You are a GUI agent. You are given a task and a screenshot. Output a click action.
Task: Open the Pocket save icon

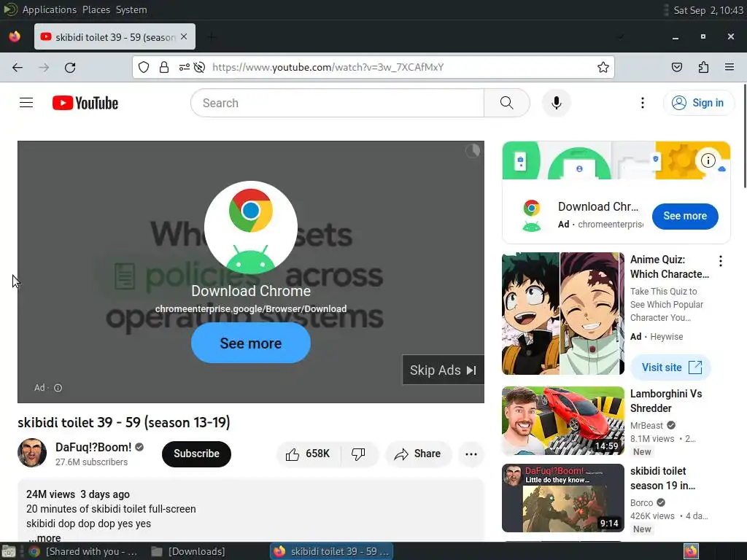(x=677, y=67)
